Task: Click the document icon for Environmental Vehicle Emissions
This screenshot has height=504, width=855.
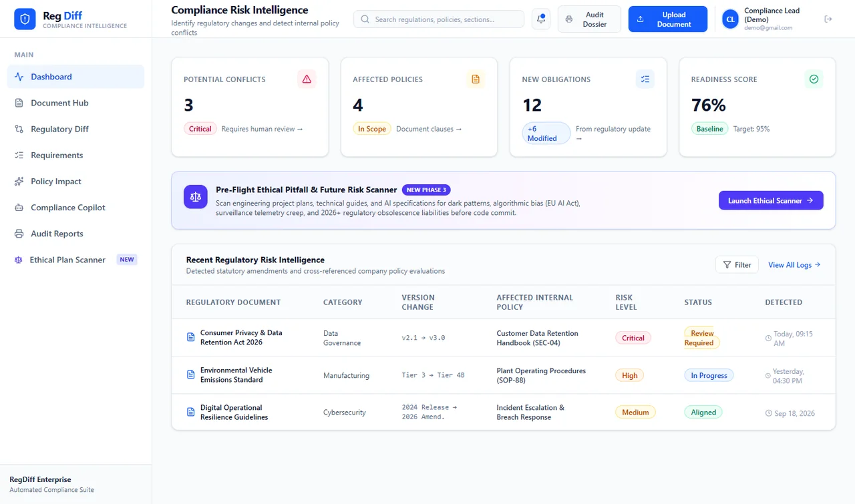Action: point(190,375)
